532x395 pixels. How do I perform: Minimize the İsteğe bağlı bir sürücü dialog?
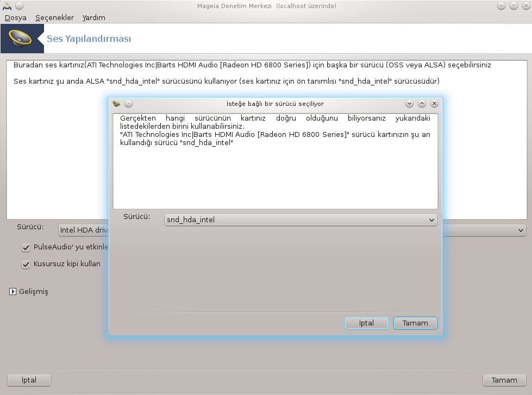[x=409, y=103]
